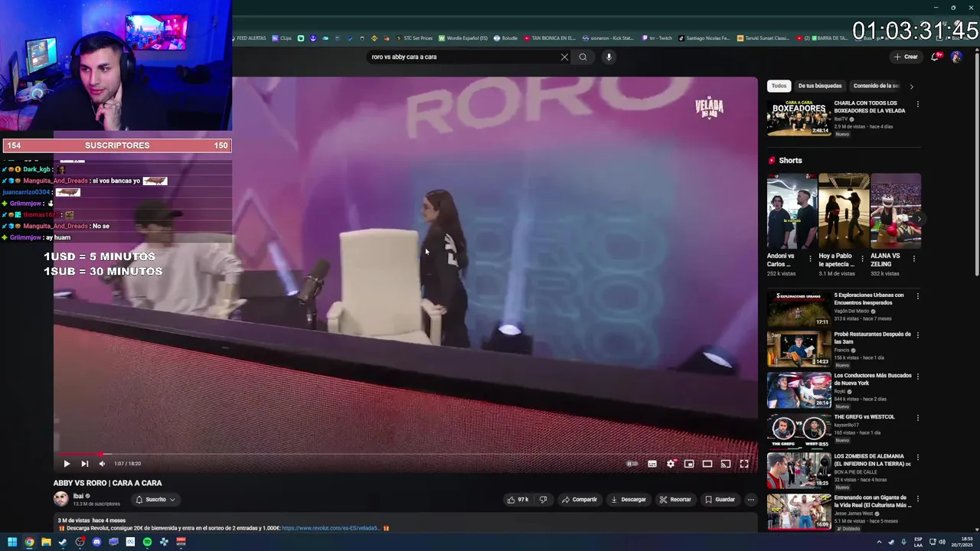Open options for Charla con todos video
980x551 pixels.
point(917,104)
